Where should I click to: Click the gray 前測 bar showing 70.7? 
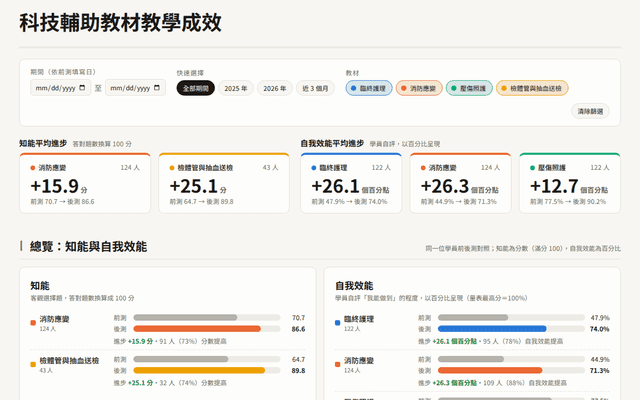[x=185, y=318]
